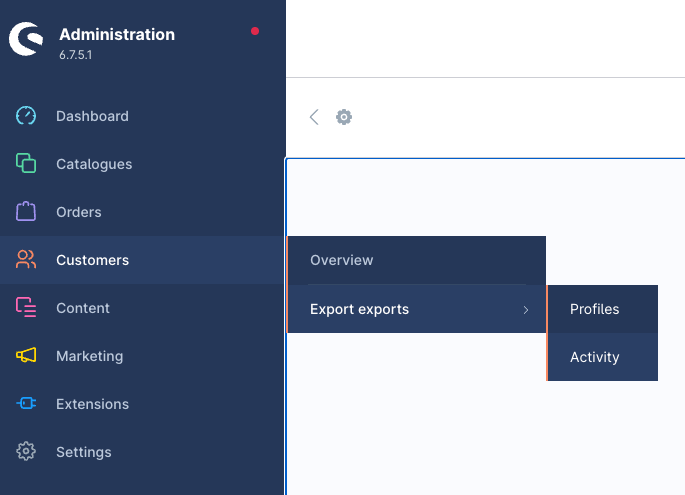Click the red notification dot
Image resolution: width=685 pixels, height=495 pixels.
coord(255,31)
